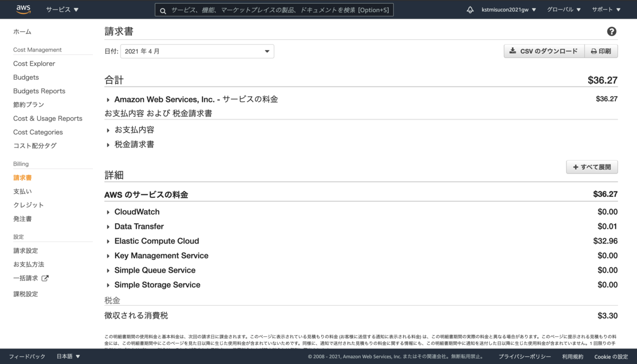637x364 pixels.
Task: Open the グローバル region menu
Action: click(x=564, y=10)
